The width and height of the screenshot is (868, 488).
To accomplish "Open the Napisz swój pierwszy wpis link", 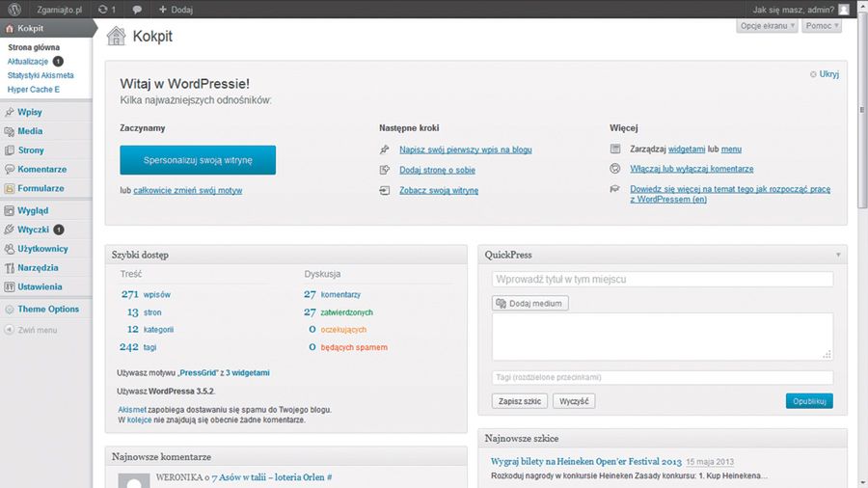I will coord(465,149).
